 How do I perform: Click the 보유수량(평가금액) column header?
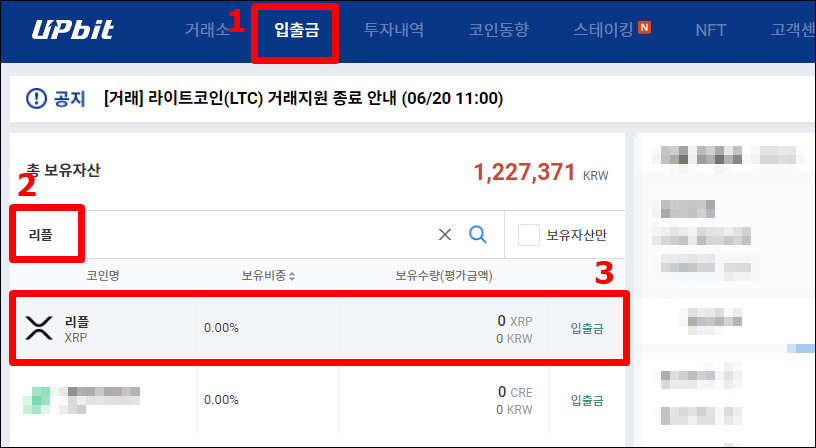tap(444, 275)
